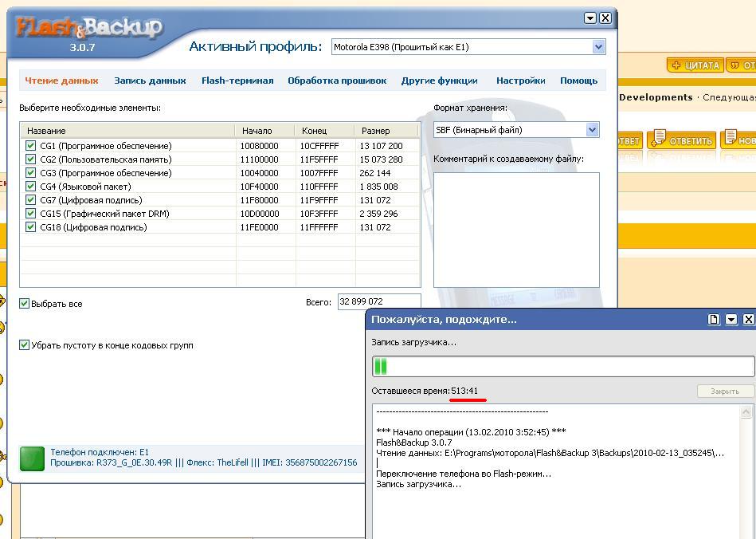Minimize the Пожалуйста, подождите dialog
The height and width of the screenshot is (539, 756).
[x=731, y=320]
